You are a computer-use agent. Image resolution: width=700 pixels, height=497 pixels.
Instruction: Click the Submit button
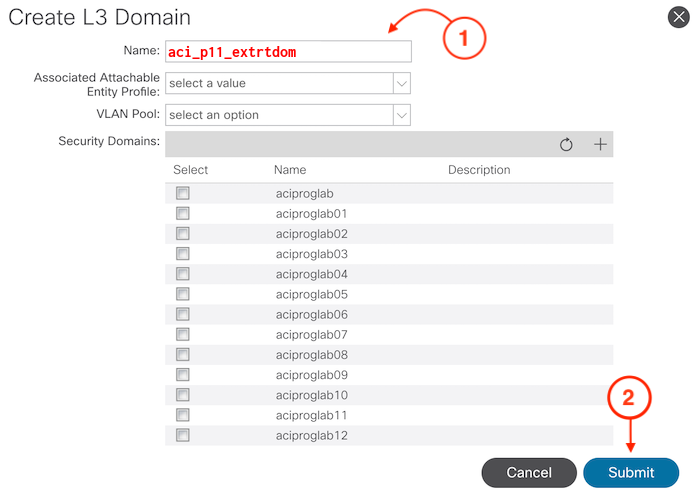coord(630,472)
